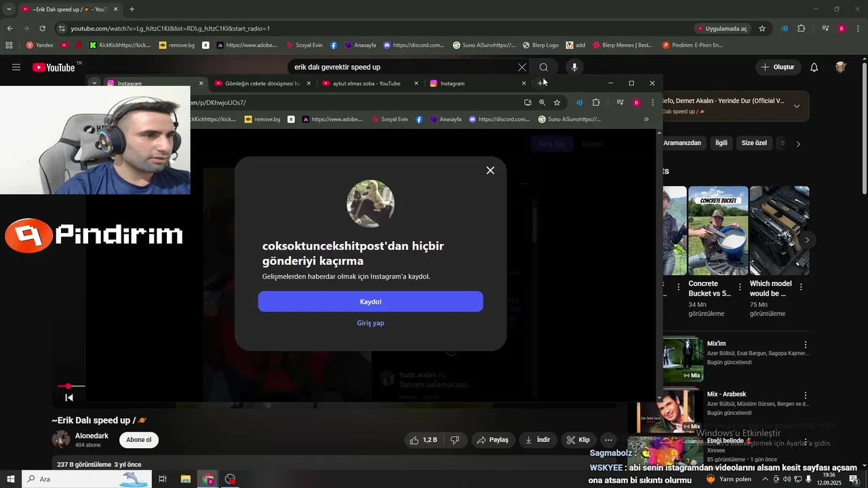
Task: Open three-dot options for Mix - Arabesk
Action: click(806, 395)
